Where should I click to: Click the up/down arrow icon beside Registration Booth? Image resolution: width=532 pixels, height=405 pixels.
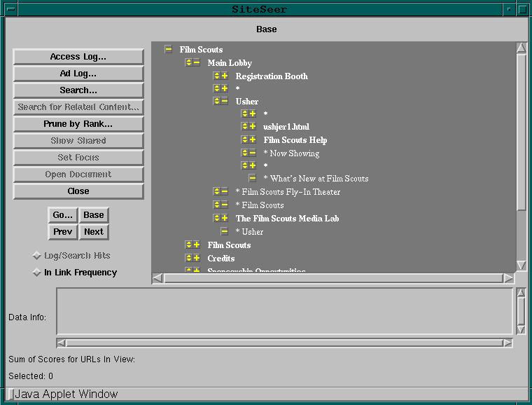pos(217,76)
